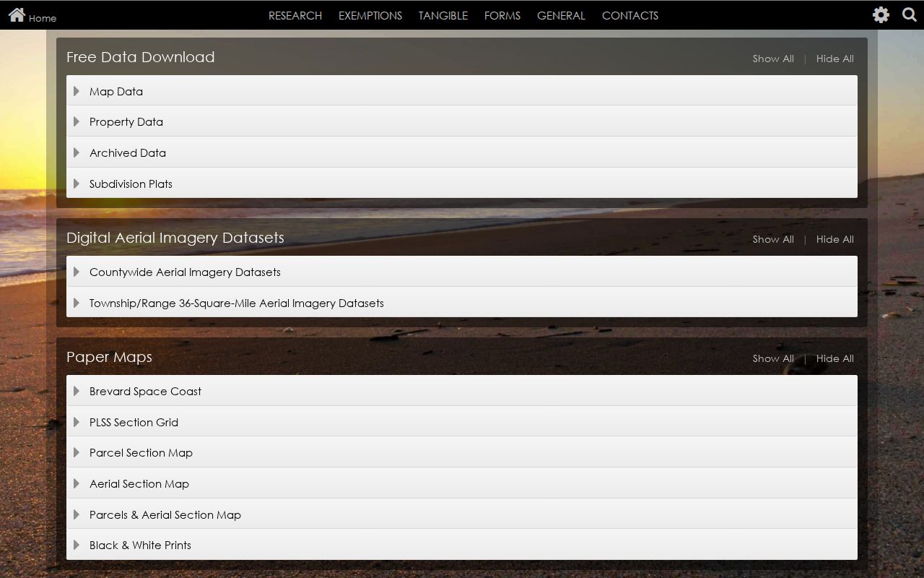The width and height of the screenshot is (924, 578).
Task: Hide All in Free Data Download
Action: (x=835, y=59)
